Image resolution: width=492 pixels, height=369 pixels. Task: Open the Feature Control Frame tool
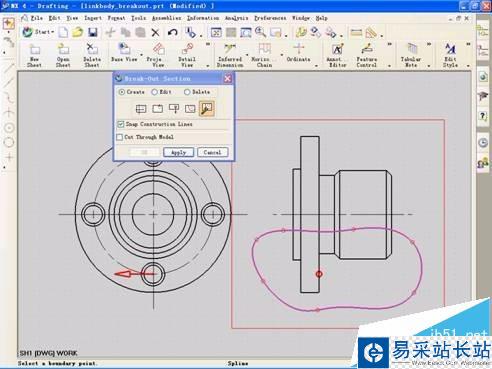click(366, 55)
